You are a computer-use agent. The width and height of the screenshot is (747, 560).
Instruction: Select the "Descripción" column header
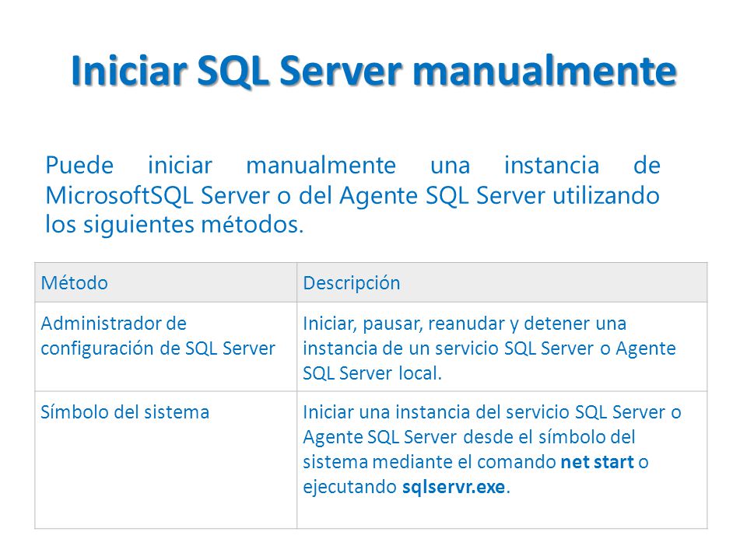502,282
